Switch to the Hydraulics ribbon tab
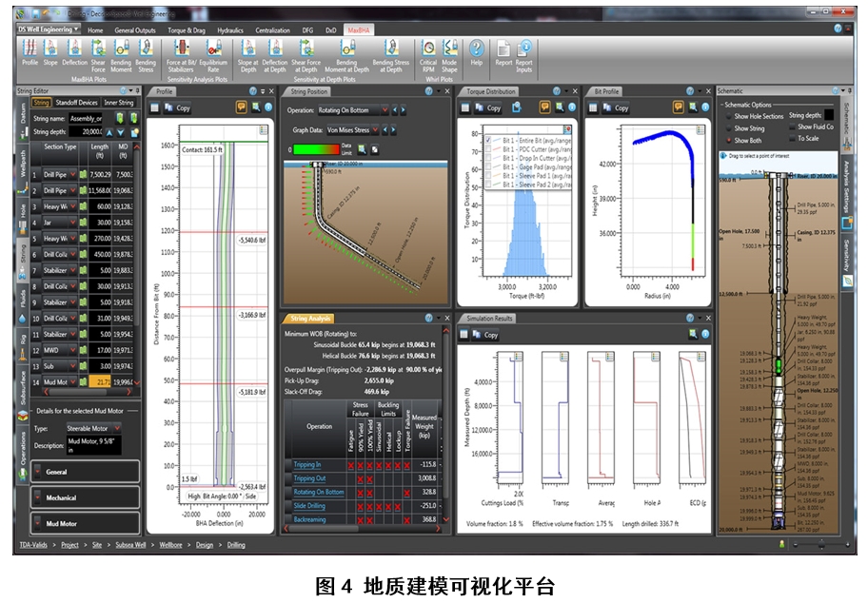This screenshot has height=603, width=868. (230, 30)
